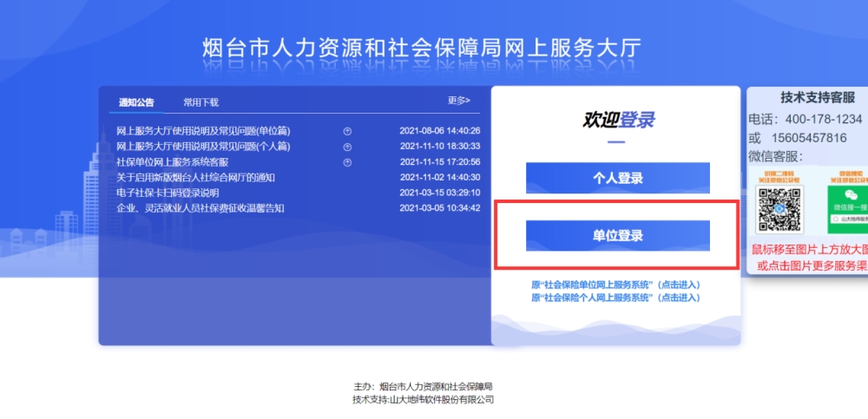
Task: Click the phone number 400-178-1234
Action: (825, 119)
